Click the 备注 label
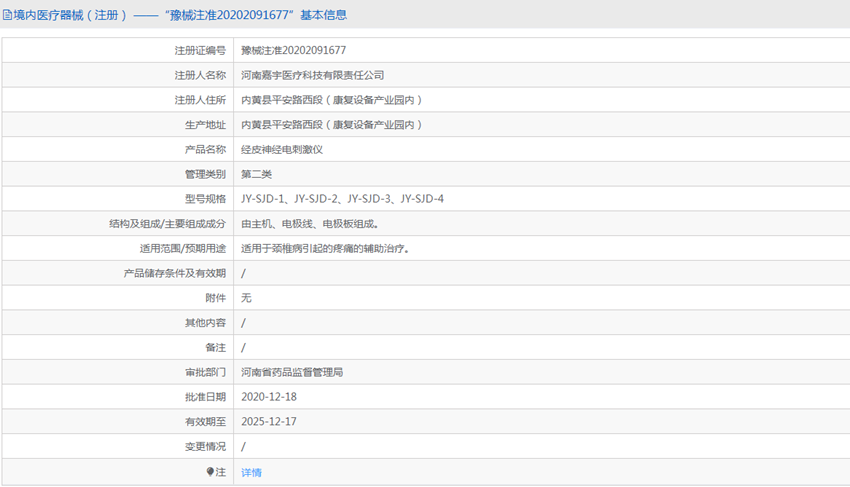This screenshot has height=487, width=850. coord(216,348)
